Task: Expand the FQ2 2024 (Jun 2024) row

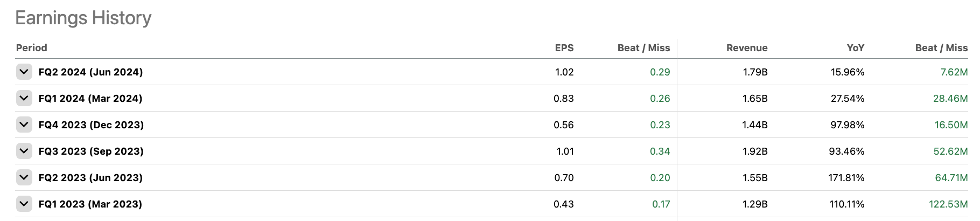Action: click(x=24, y=72)
